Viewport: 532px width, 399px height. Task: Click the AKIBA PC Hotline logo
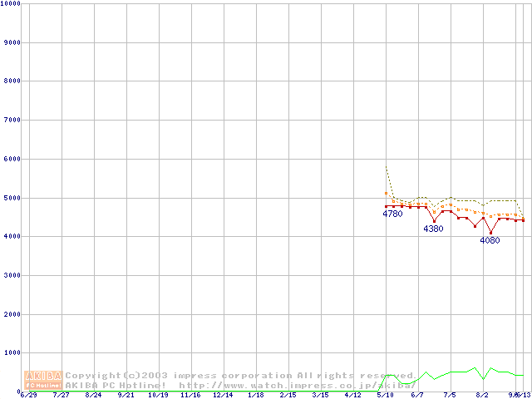44,380
